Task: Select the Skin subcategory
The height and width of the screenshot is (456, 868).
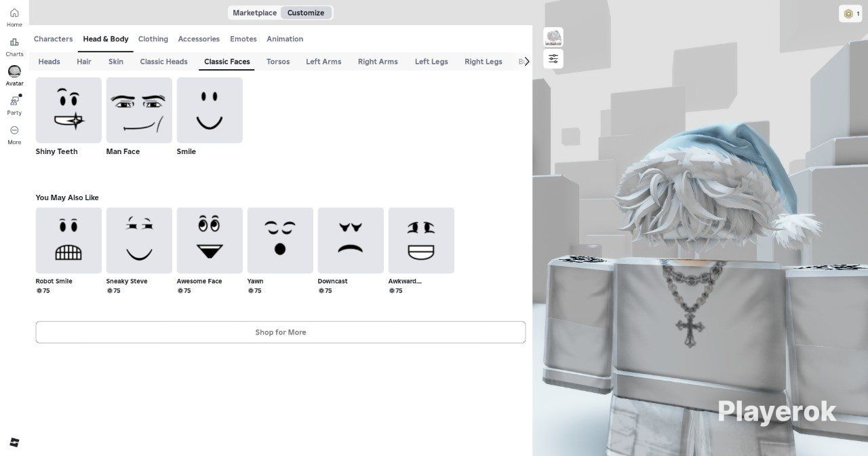Action: [116, 62]
